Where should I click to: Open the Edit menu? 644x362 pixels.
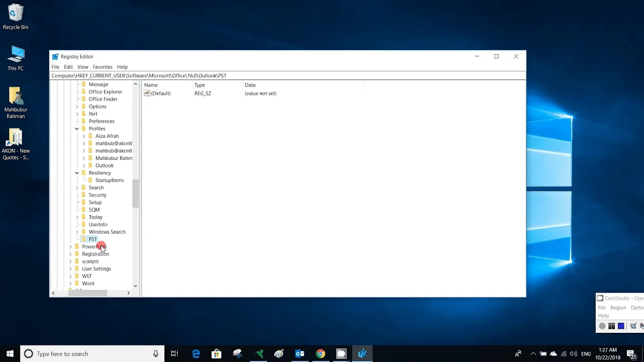click(x=68, y=67)
